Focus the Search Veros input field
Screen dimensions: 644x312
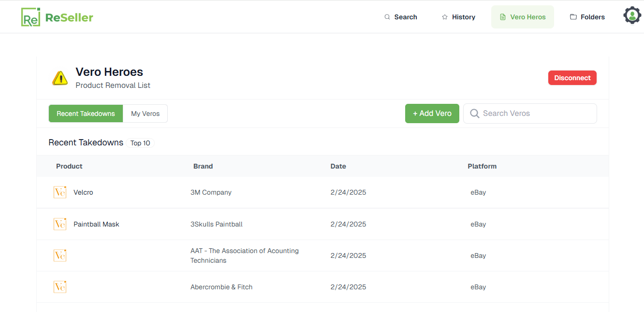(x=530, y=113)
